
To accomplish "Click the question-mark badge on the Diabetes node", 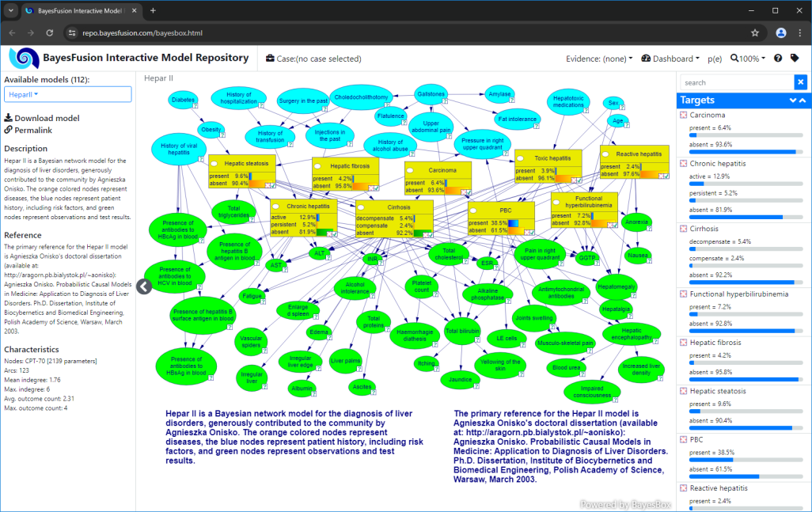I will [195, 105].
